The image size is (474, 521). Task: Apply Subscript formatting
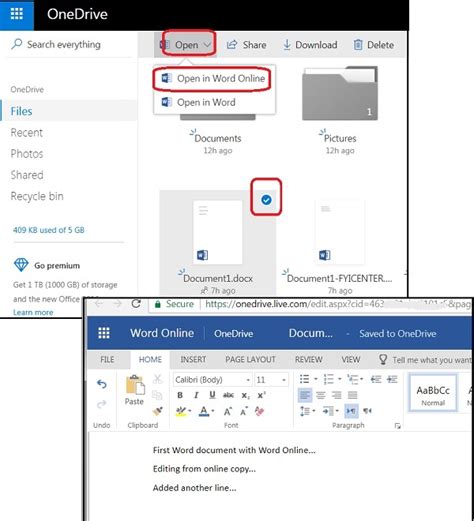pos(245,396)
